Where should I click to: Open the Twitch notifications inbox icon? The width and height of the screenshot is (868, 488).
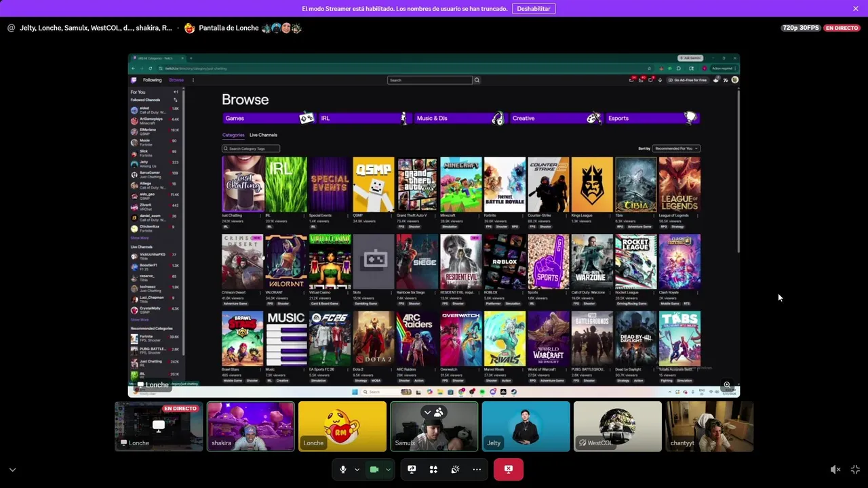[642, 80]
